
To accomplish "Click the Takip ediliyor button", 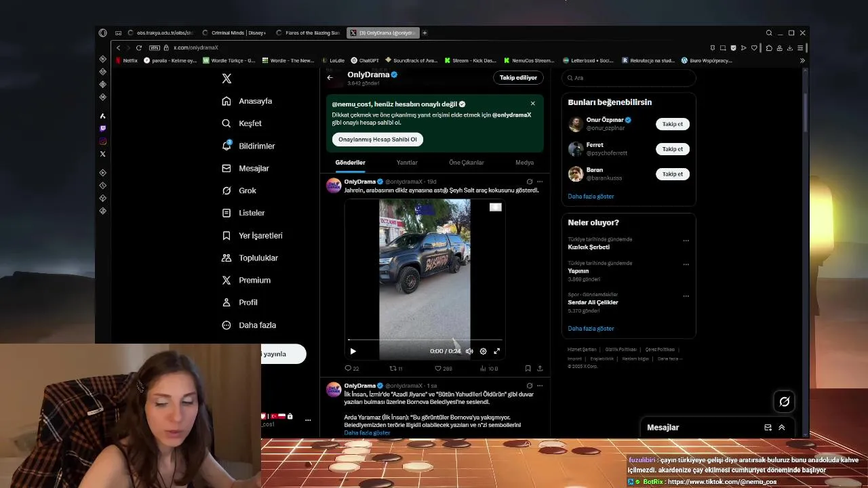I will point(518,77).
